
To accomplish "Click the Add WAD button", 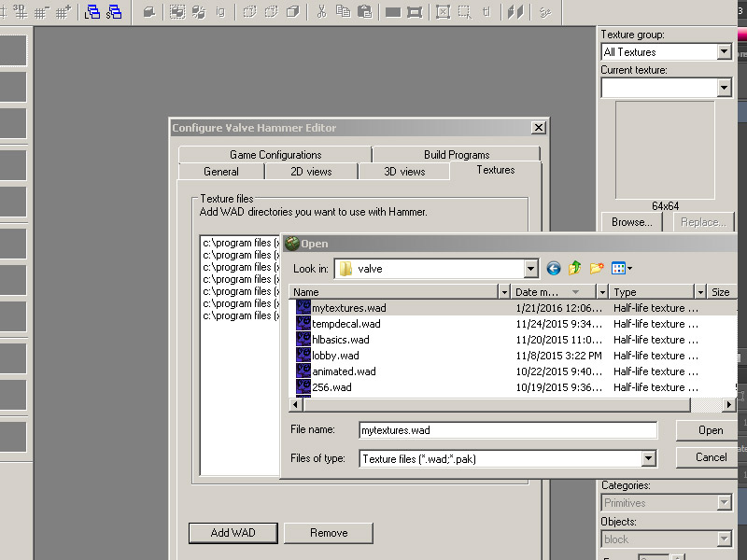I will pyautogui.click(x=233, y=533).
